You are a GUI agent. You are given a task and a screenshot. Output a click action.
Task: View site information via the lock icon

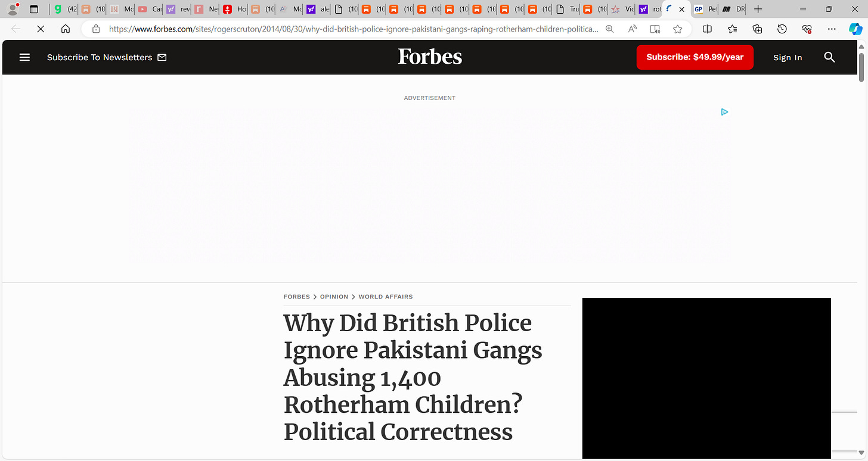click(96, 29)
